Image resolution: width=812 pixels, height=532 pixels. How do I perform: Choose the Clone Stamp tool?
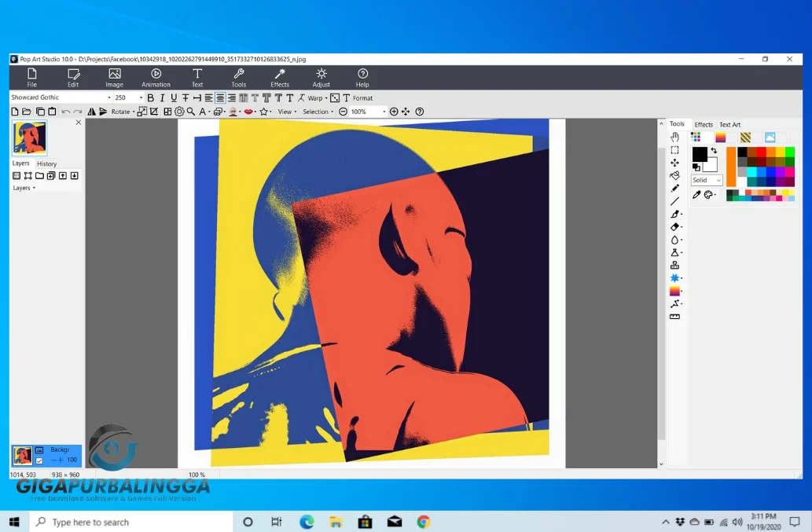tap(674, 265)
